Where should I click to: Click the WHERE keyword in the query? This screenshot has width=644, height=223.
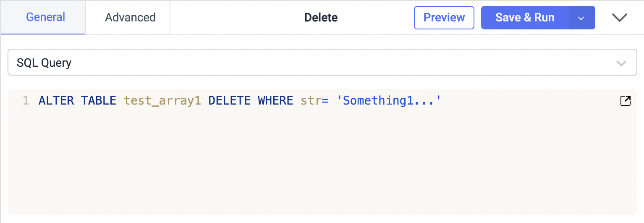tap(275, 101)
